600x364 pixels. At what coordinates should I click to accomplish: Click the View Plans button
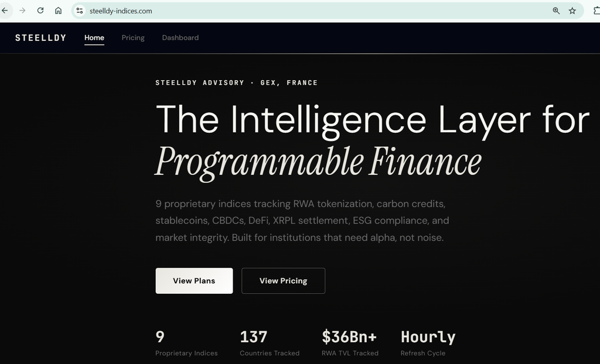(x=194, y=281)
